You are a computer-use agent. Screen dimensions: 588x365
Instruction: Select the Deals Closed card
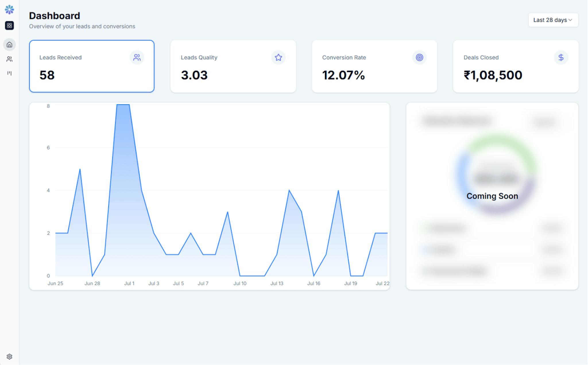click(516, 66)
